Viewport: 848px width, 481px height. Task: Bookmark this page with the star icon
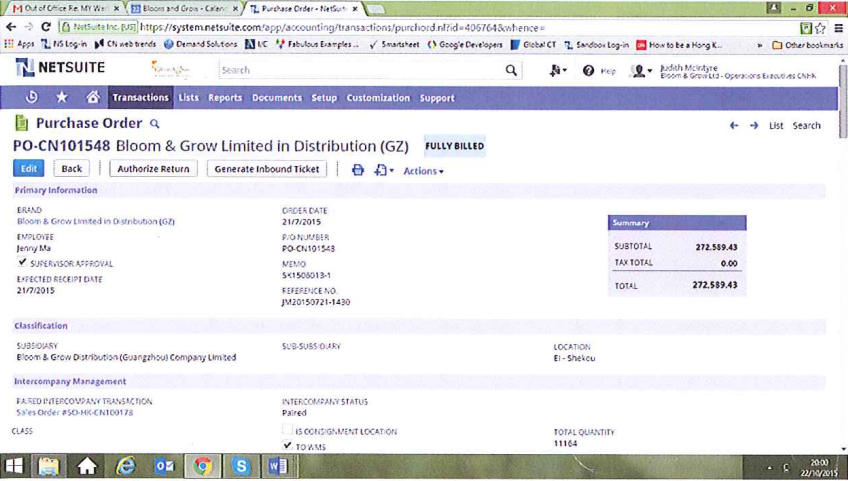(x=820, y=28)
